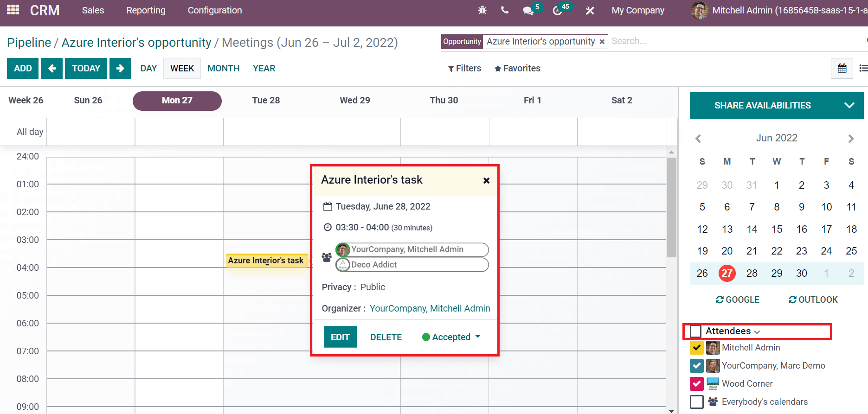Viewport: 868px width, 414px height.
Task: Open the apps grid menu icon
Action: [13, 10]
